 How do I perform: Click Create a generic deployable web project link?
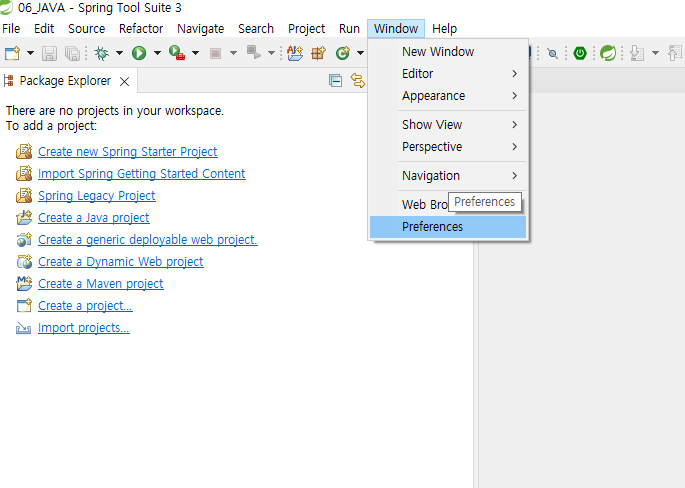(x=148, y=240)
